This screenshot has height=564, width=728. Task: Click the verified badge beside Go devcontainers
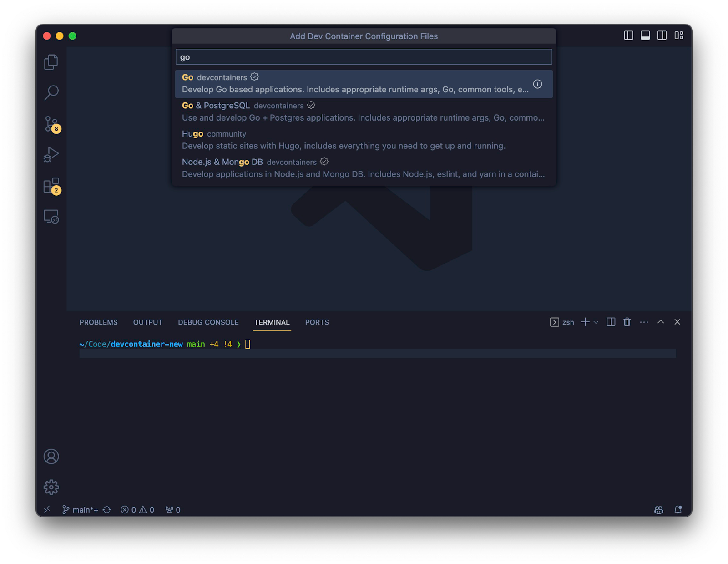[x=254, y=77]
